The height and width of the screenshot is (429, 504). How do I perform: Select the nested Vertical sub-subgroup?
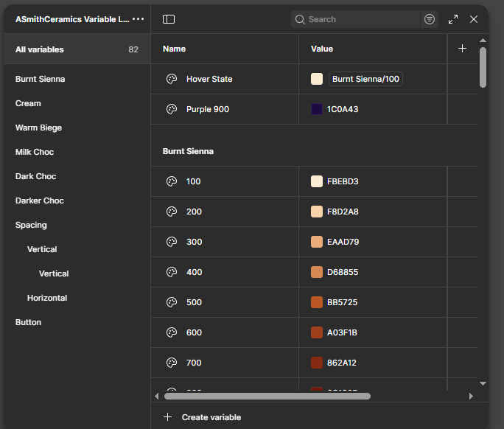coord(54,273)
